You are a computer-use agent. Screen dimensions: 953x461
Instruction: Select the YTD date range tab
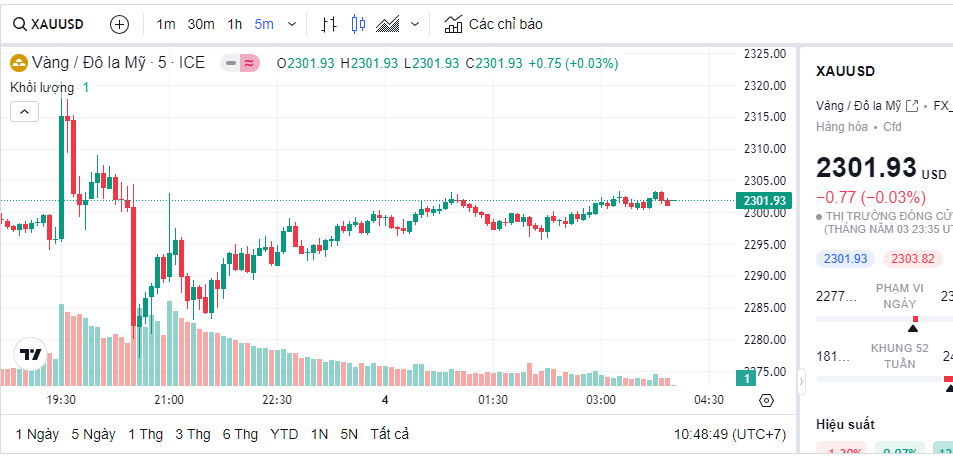coord(284,434)
